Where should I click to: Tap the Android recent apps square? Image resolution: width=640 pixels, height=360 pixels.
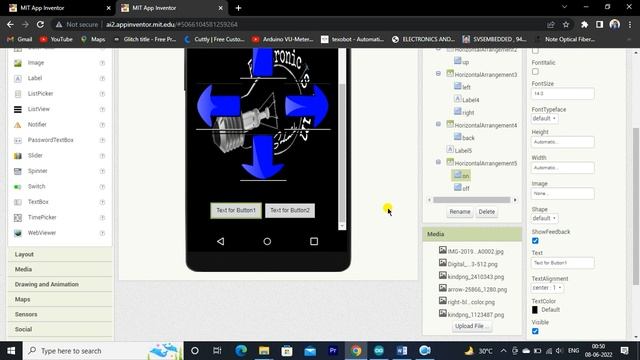[x=314, y=241]
